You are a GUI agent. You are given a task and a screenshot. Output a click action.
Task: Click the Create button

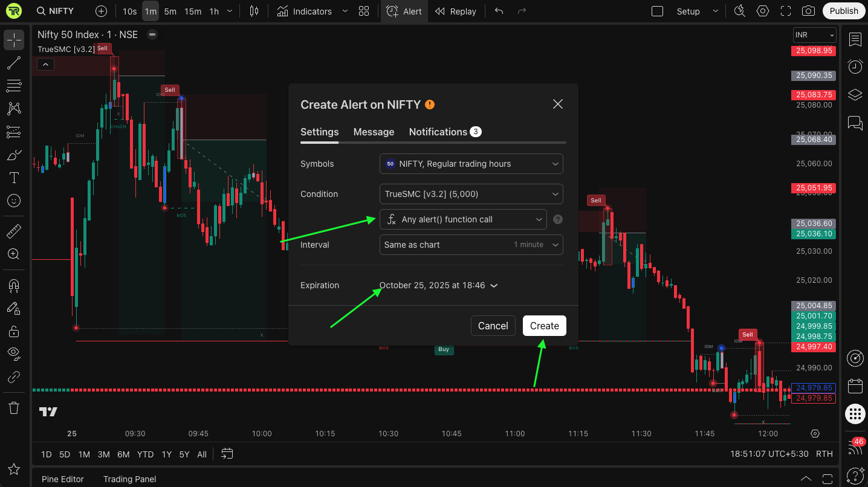point(544,326)
